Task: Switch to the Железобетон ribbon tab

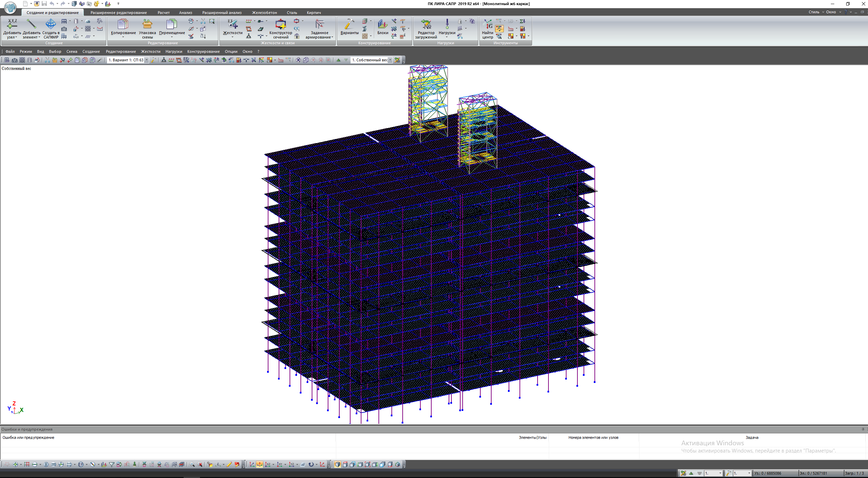Action: [x=264, y=13]
